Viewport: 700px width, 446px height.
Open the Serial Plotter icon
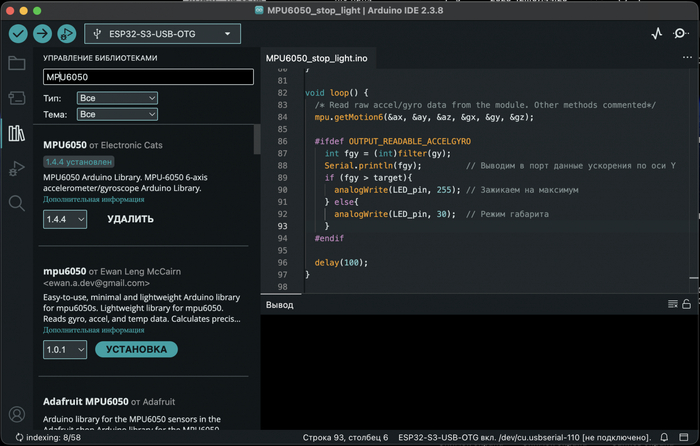[657, 33]
